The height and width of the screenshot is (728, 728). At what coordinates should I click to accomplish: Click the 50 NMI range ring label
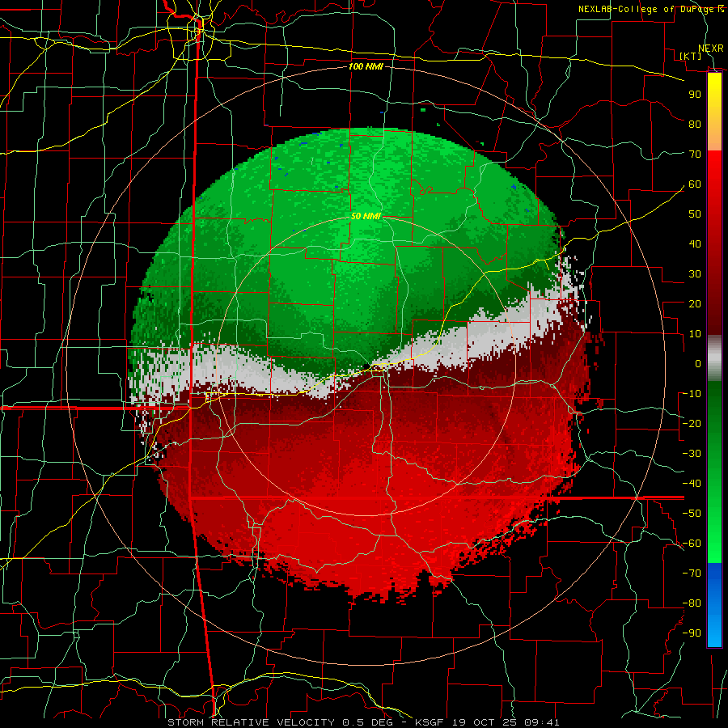pos(366,216)
